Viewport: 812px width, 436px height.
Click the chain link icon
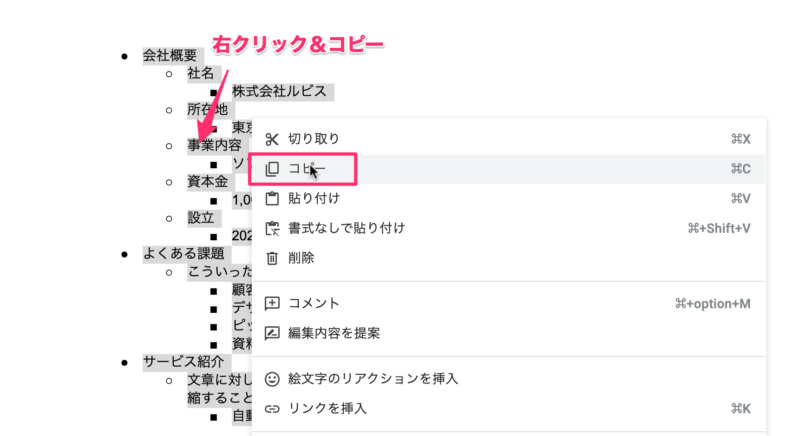(x=272, y=409)
